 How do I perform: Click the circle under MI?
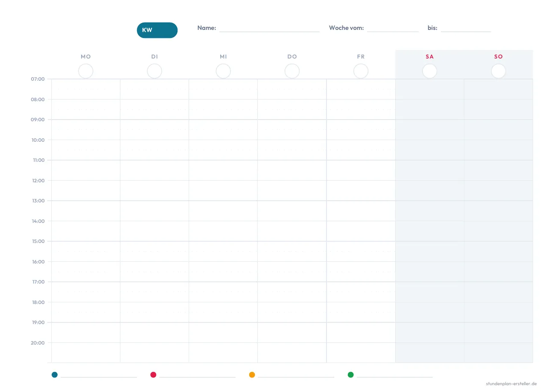223,71
